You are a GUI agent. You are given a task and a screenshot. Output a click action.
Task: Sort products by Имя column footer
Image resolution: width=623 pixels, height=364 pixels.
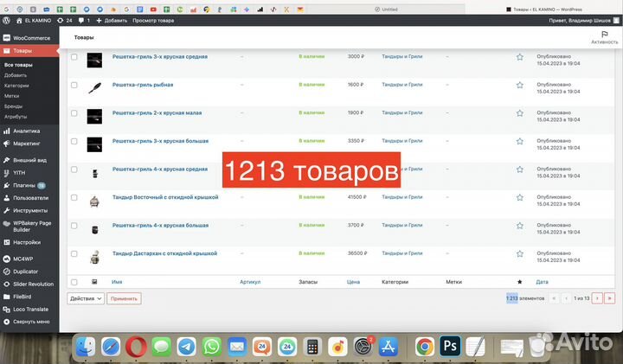tap(117, 282)
